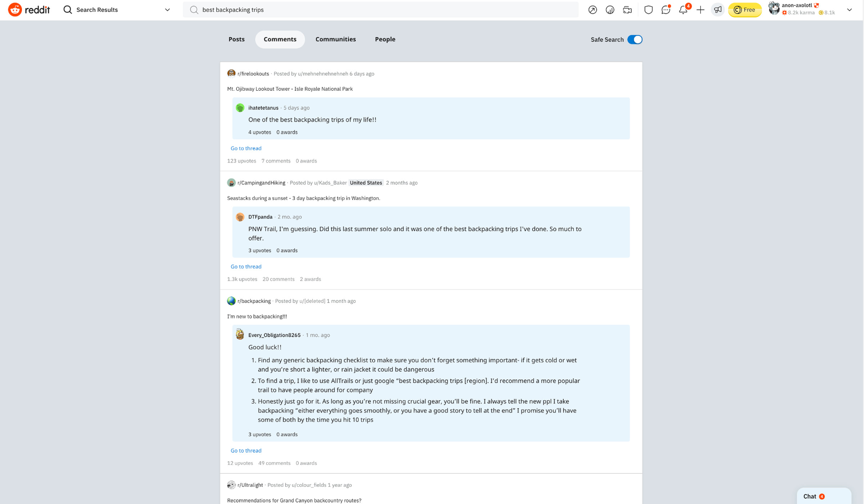Switch to the Communities tab
864x504 pixels.
point(336,39)
